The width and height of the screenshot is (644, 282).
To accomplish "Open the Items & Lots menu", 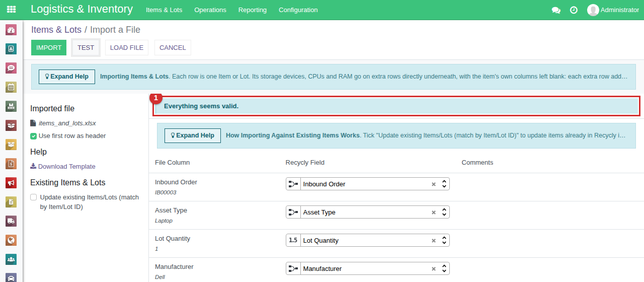I will click(164, 10).
